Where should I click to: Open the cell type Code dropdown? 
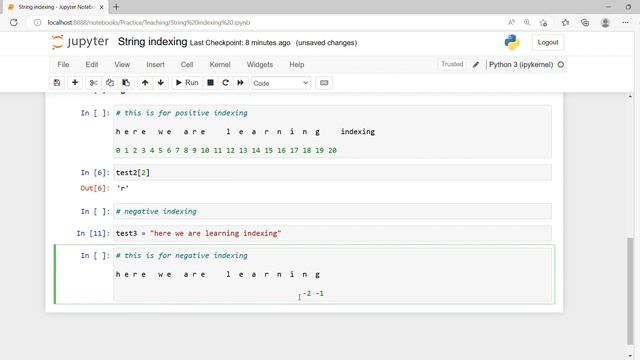click(x=281, y=83)
